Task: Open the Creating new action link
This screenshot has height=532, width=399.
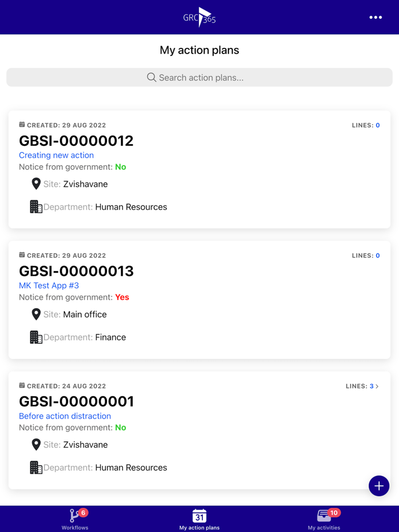Action: tap(56, 155)
